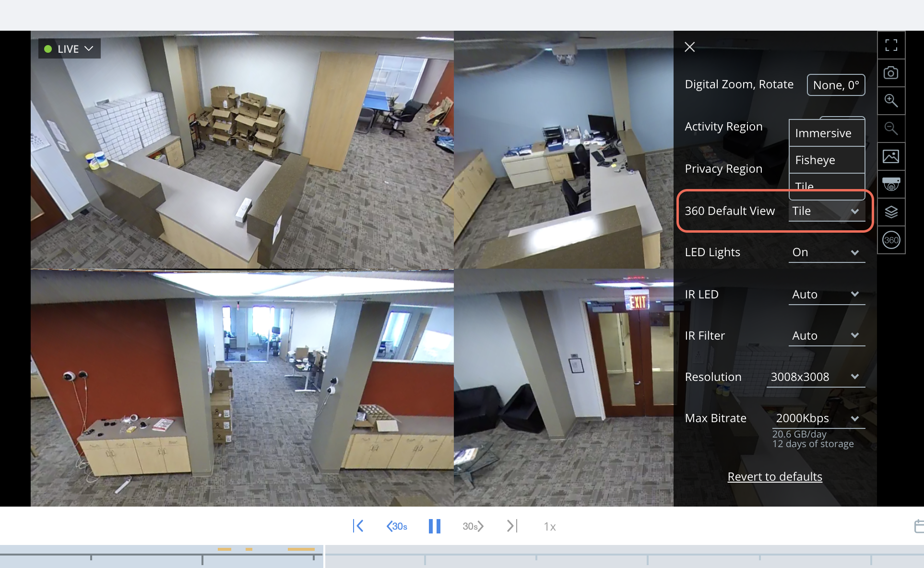
Task: Toggle the 360 view icon
Action: 891,240
